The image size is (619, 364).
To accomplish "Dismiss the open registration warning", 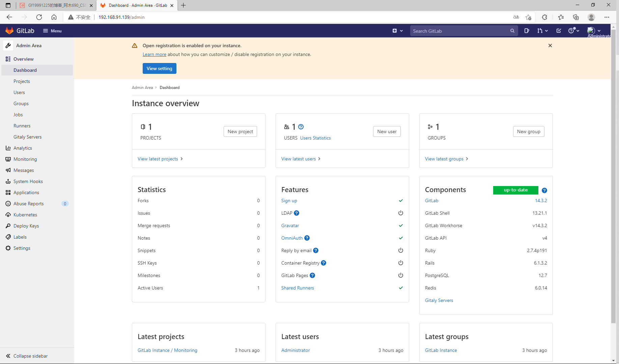I will 550,45.
